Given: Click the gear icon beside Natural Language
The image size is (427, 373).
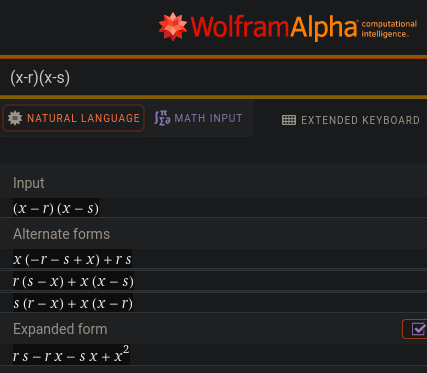Looking at the screenshot, I should [x=15, y=118].
